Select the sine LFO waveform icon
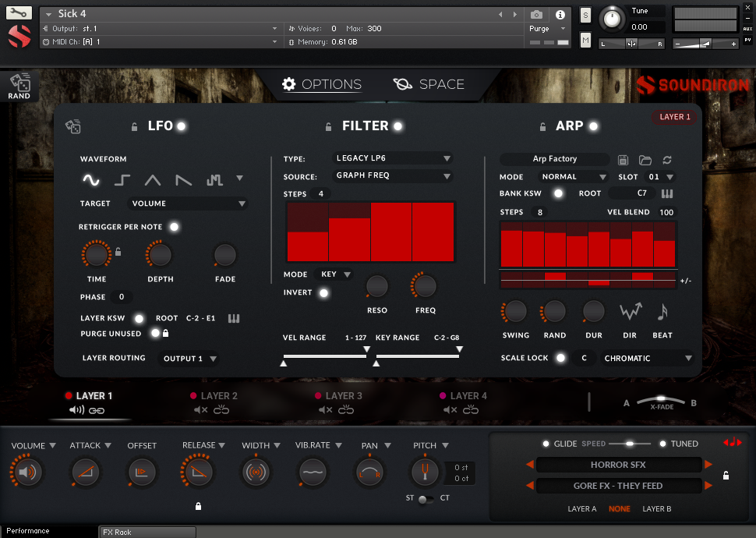The image size is (756, 538). (x=91, y=180)
